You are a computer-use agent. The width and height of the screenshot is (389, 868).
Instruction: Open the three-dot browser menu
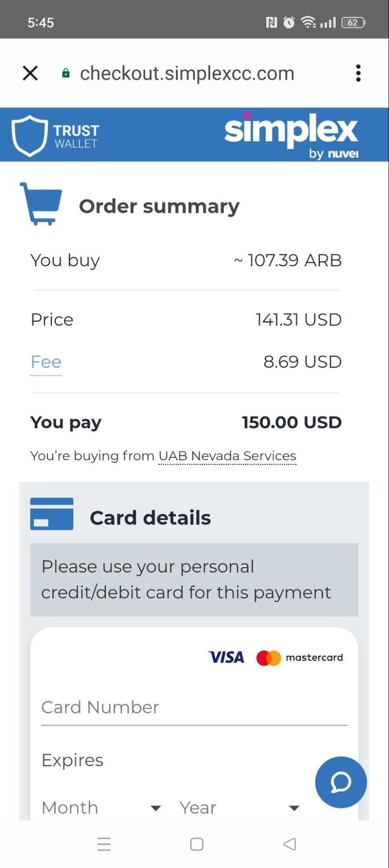pyautogui.click(x=358, y=73)
